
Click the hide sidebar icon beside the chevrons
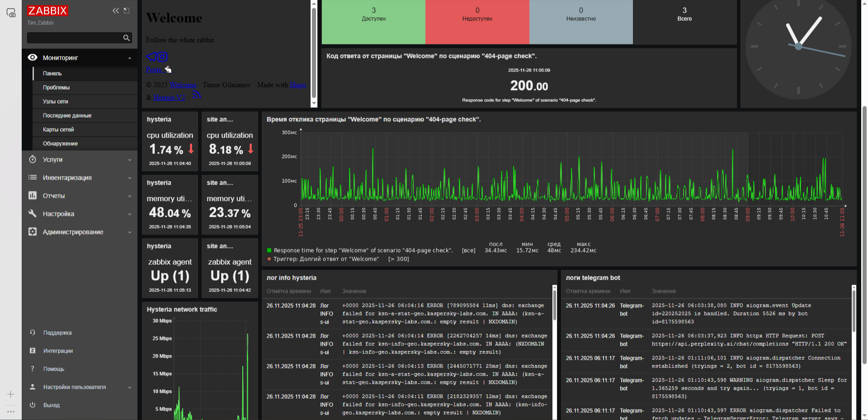(127, 10)
